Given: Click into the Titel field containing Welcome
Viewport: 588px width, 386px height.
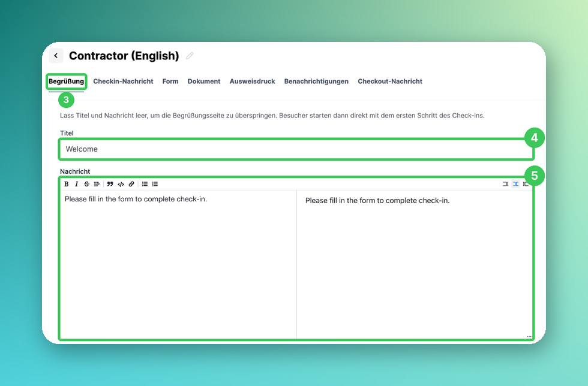Looking at the screenshot, I should [x=296, y=149].
